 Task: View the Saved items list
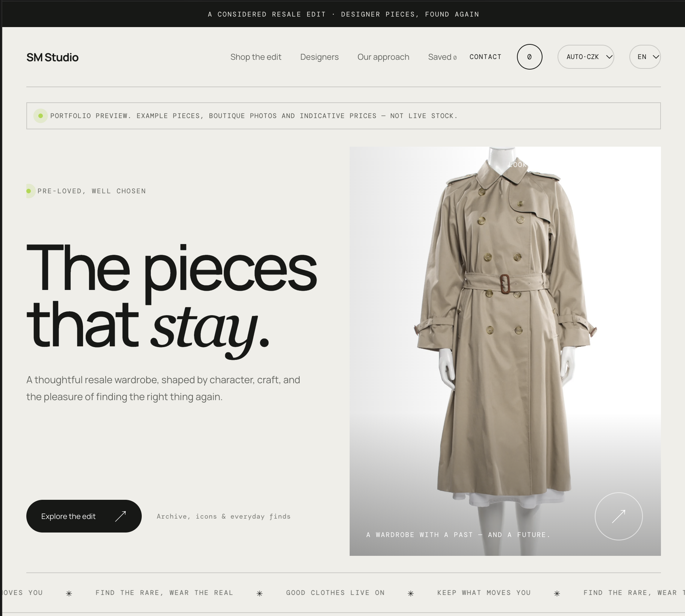[x=442, y=57]
